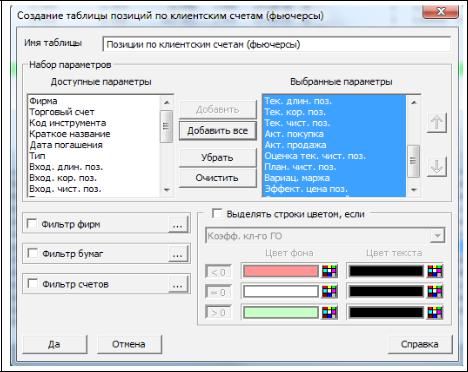Select 'Дата погашения' in available parameters

click(x=94, y=145)
